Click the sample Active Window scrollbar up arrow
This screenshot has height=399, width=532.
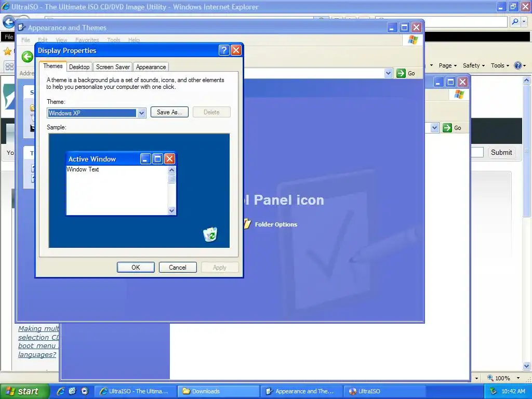tap(171, 170)
